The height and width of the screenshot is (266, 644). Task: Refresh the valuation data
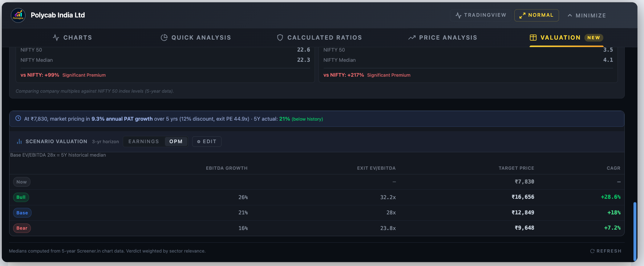pyautogui.click(x=606, y=251)
